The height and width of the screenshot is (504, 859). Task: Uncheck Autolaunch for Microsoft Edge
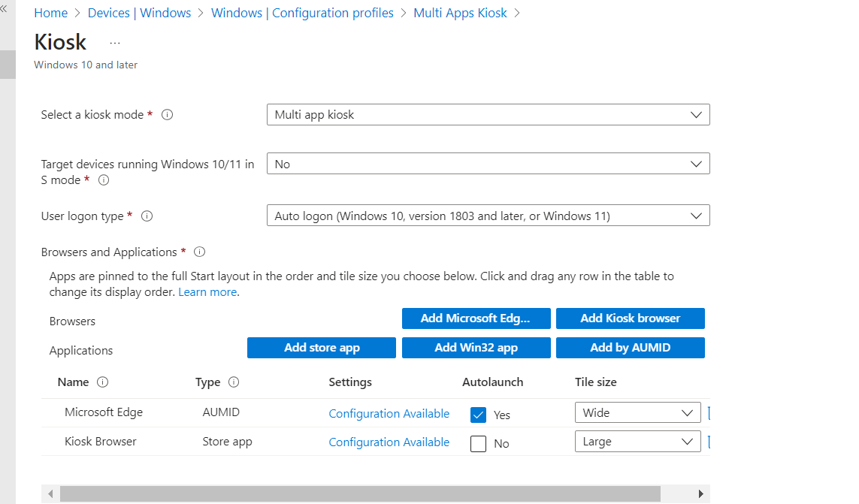(478, 415)
